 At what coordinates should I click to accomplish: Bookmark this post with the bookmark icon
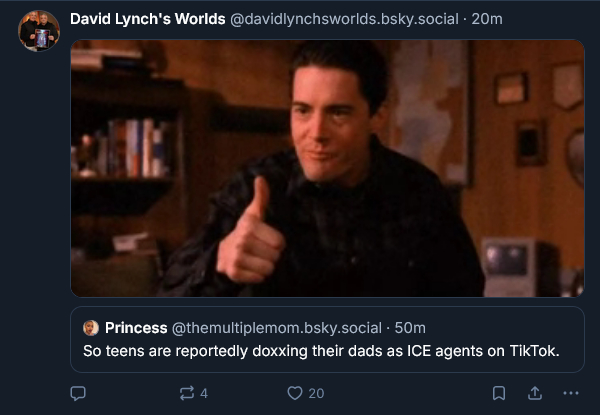point(499,394)
